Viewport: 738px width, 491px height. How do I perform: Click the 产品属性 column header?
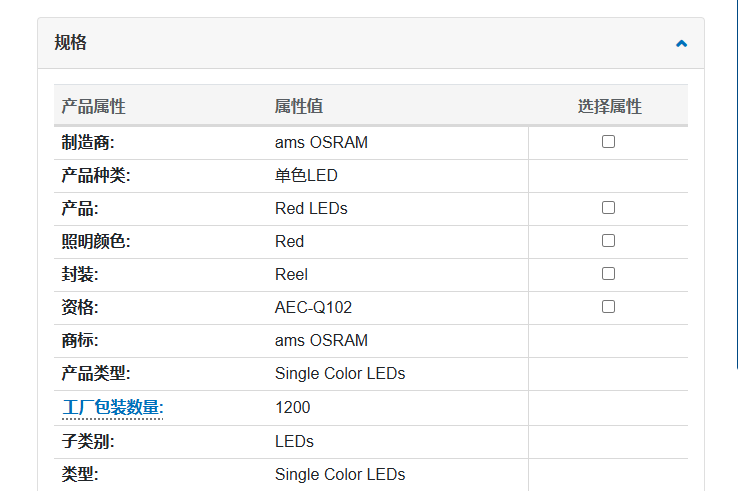(x=93, y=106)
